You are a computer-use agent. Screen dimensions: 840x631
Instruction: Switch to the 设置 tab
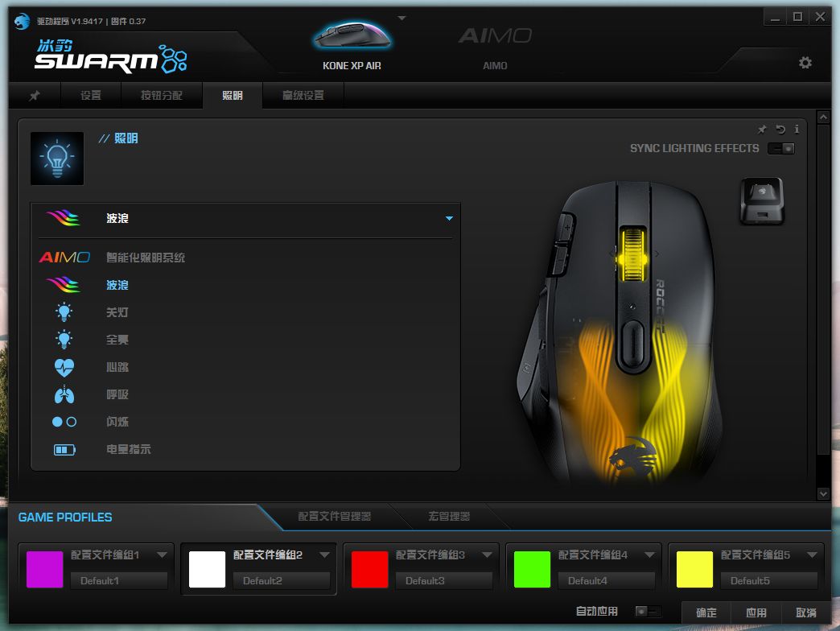(x=91, y=95)
